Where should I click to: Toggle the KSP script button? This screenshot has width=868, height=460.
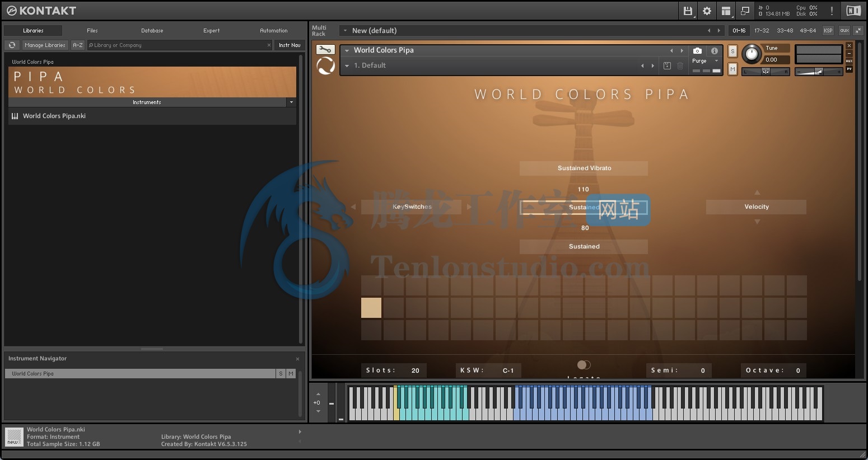(828, 31)
